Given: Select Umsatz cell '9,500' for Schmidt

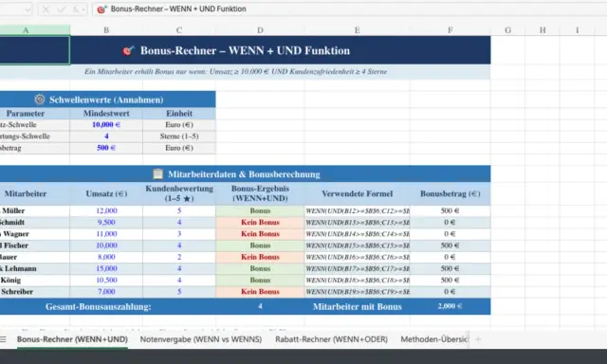Looking at the screenshot, I should pyautogui.click(x=106, y=223).
